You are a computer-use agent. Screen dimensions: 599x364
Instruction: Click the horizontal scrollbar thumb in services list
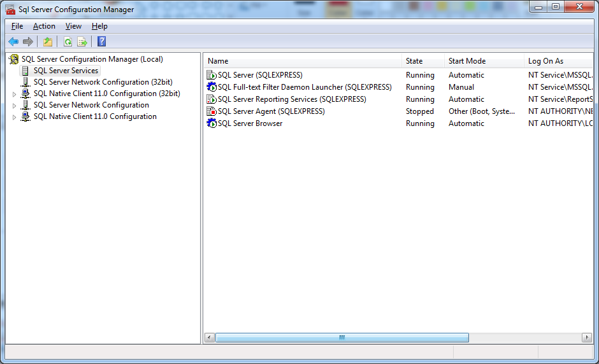pyautogui.click(x=342, y=337)
